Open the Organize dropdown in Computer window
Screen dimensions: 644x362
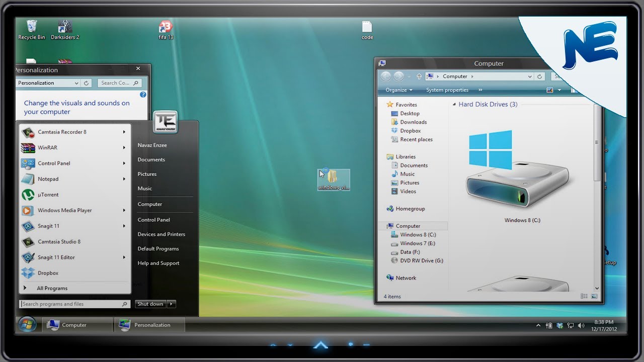pyautogui.click(x=399, y=90)
